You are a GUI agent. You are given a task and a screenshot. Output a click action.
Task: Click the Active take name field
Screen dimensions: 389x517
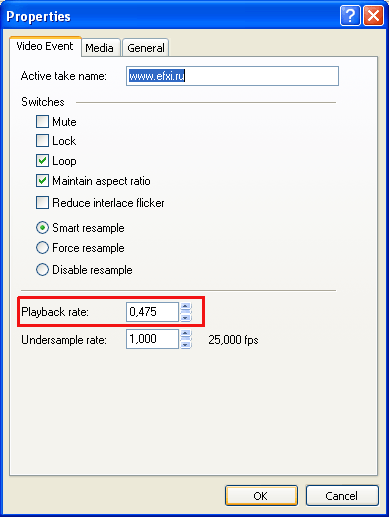(x=232, y=76)
